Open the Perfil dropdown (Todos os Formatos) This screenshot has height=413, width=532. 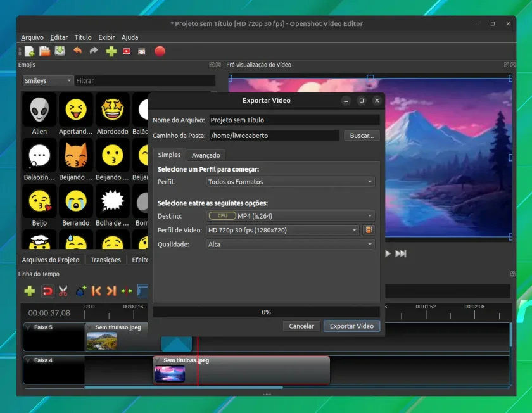tap(291, 182)
